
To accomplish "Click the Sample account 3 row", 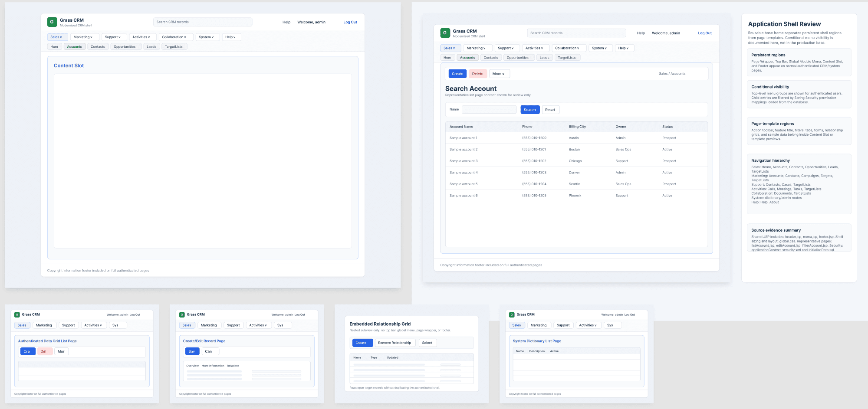I will pyautogui.click(x=576, y=161).
